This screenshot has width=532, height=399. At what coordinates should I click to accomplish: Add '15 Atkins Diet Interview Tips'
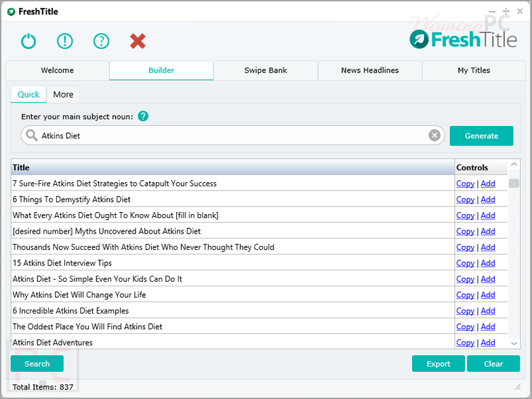tap(488, 264)
